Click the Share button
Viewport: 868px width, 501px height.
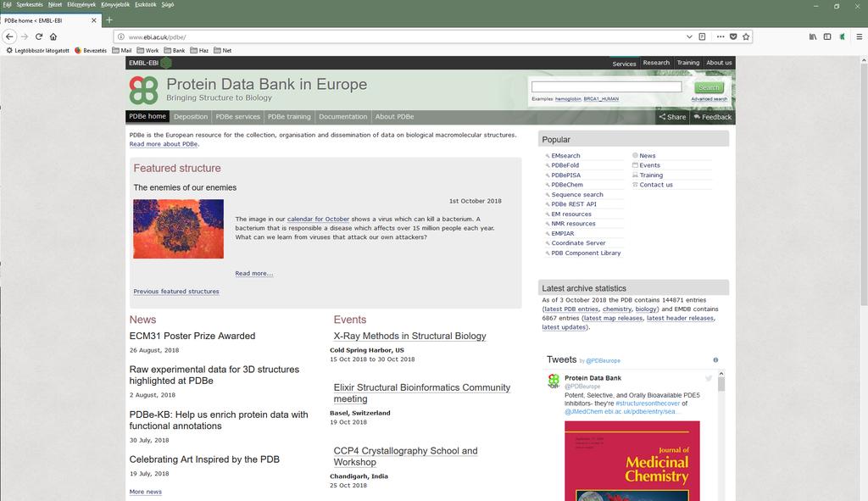pyautogui.click(x=672, y=117)
